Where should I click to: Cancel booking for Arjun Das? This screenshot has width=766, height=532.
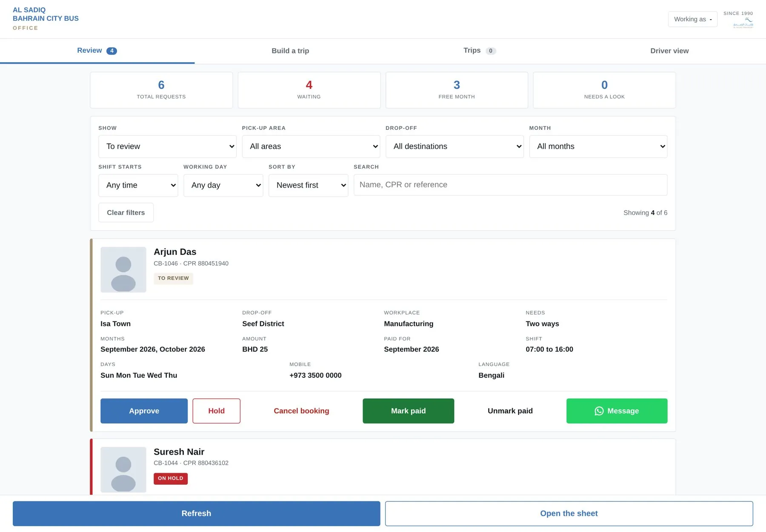(x=301, y=411)
